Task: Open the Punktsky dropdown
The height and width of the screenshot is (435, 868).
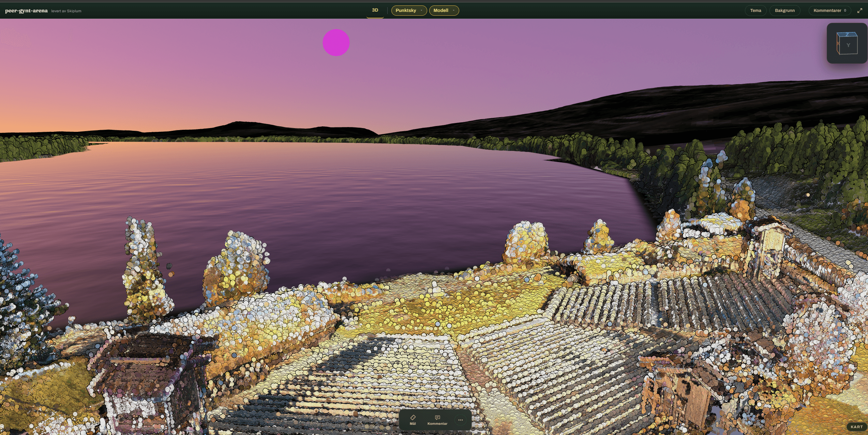Action: point(409,11)
